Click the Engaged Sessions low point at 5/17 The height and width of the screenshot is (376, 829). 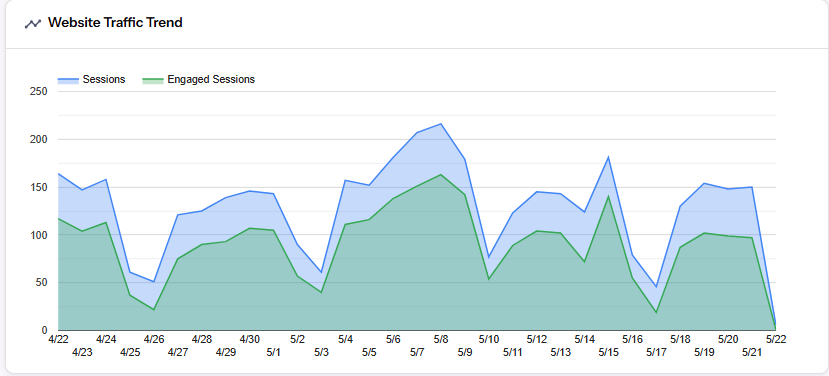656,313
